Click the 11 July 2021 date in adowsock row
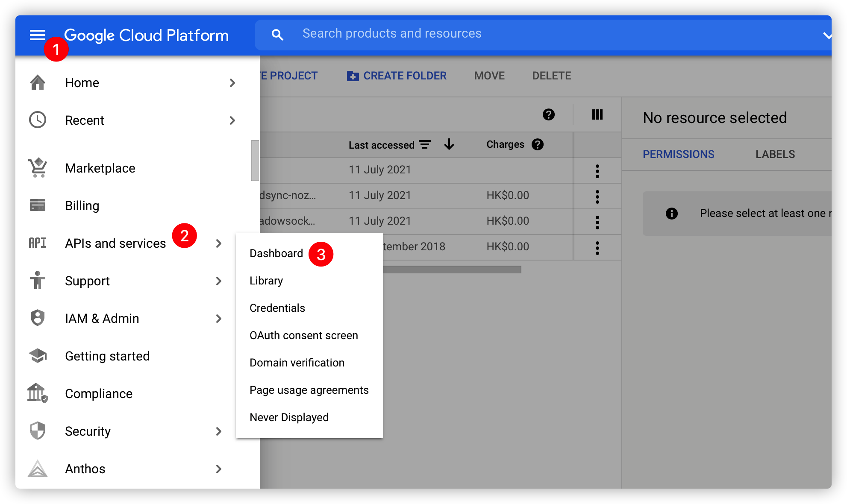This screenshot has height=504, width=847. 379,221
